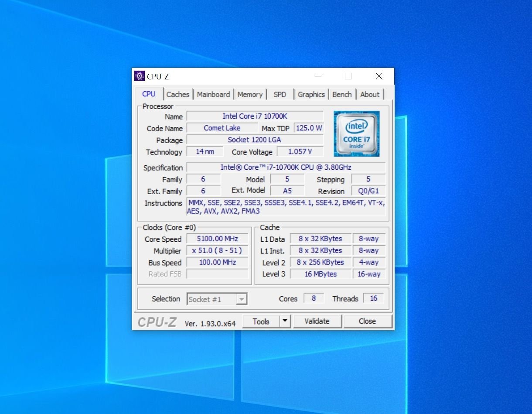The image size is (532, 414).
Task: Click the Close button at bottom
Action: [368, 321]
